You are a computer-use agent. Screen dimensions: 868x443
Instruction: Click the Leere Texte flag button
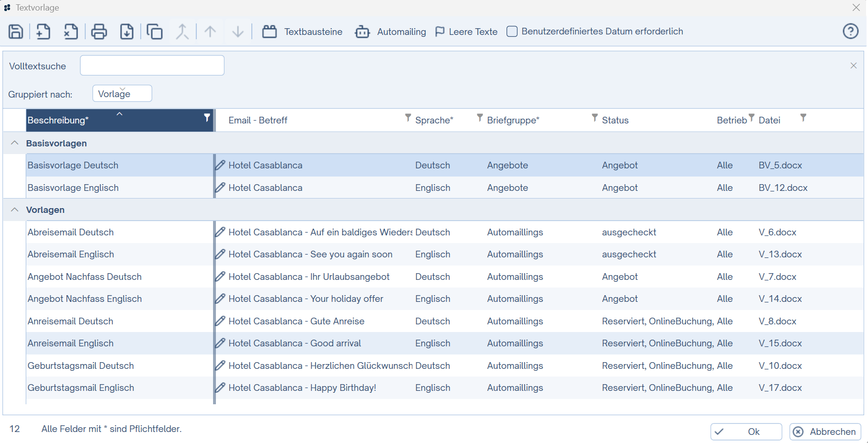466,32
